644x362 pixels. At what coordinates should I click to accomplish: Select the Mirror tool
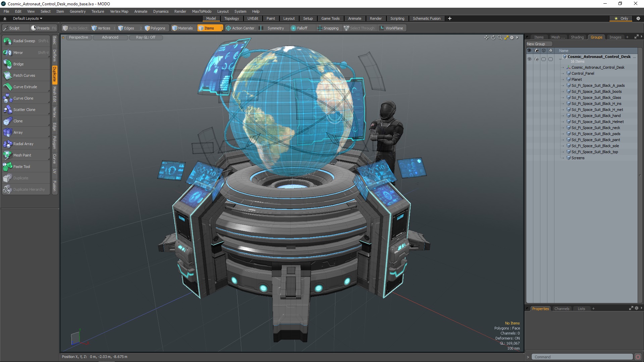click(x=18, y=53)
